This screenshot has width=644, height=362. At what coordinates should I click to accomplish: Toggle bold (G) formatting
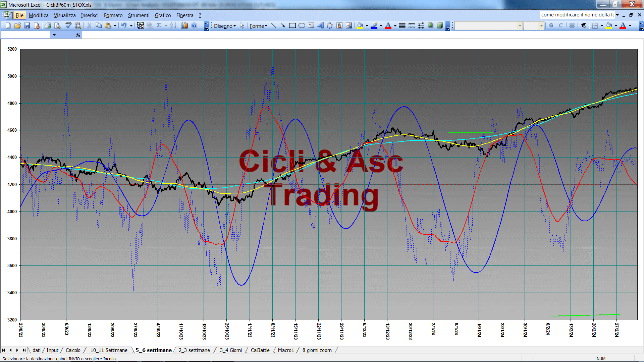tap(551, 25)
